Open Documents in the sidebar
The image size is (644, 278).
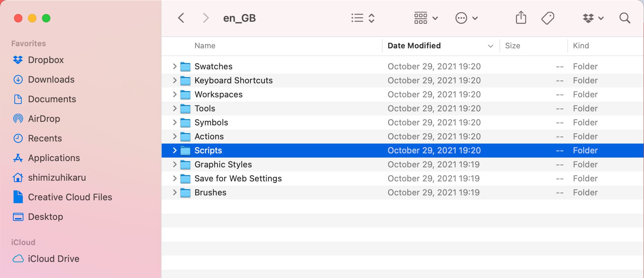click(44, 99)
